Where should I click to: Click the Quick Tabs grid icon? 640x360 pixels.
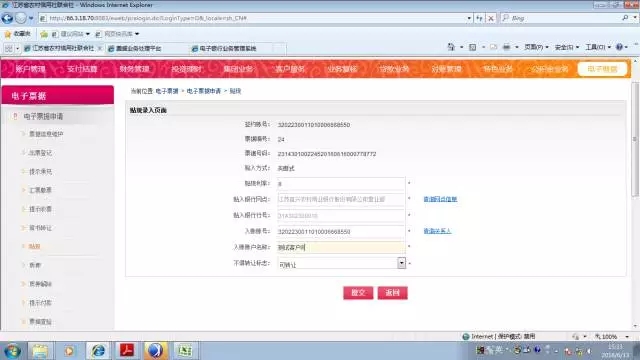click(x=8, y=49)
